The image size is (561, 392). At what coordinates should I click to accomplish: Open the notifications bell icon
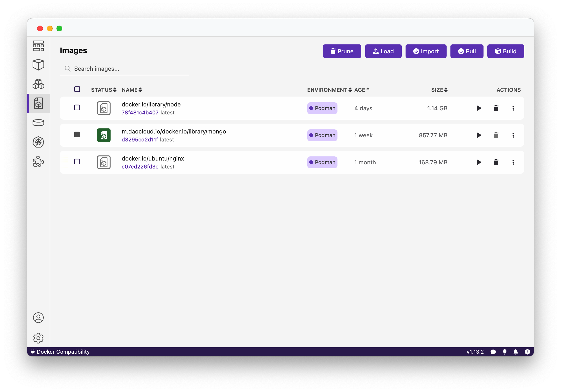point(516,352)
